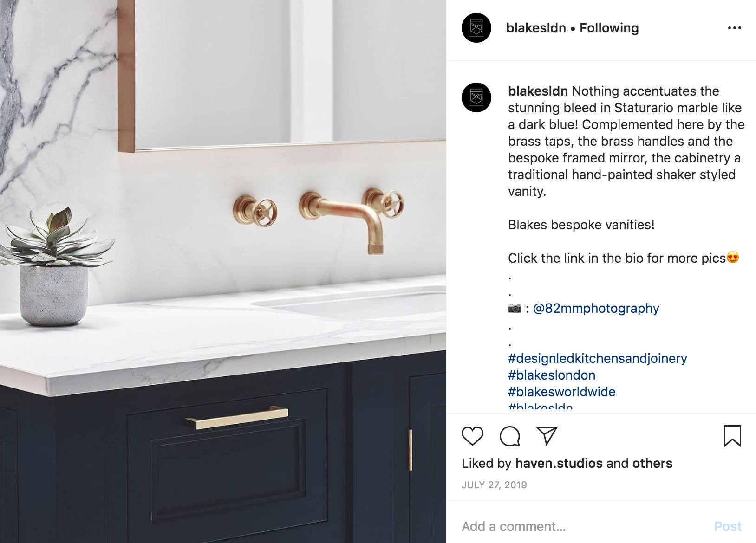The height and width of the screenshot is (543, 756).
Task: Click the blakesldn profile avatar in header
Action: (x=476, y=28)
